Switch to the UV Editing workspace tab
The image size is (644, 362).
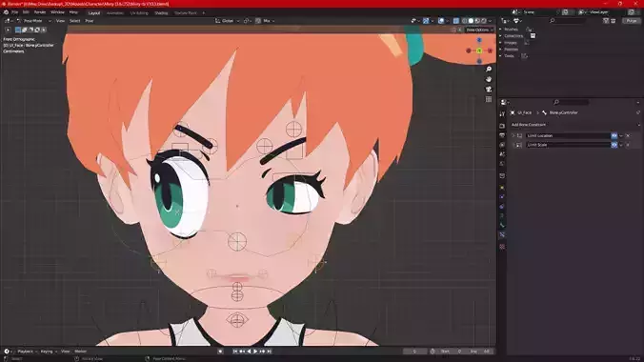pos(139,13)
